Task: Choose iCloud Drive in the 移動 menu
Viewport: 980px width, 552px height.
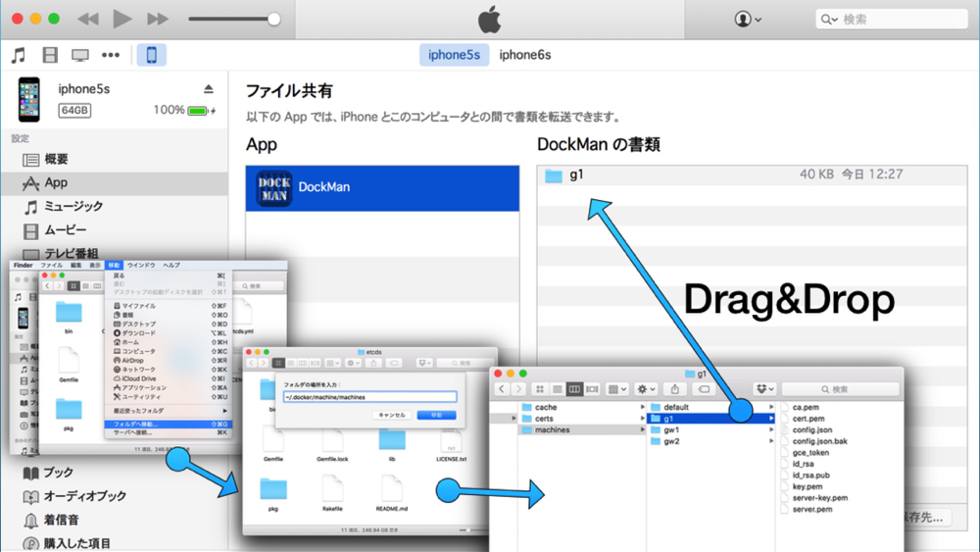Action: tap(169, 378)
